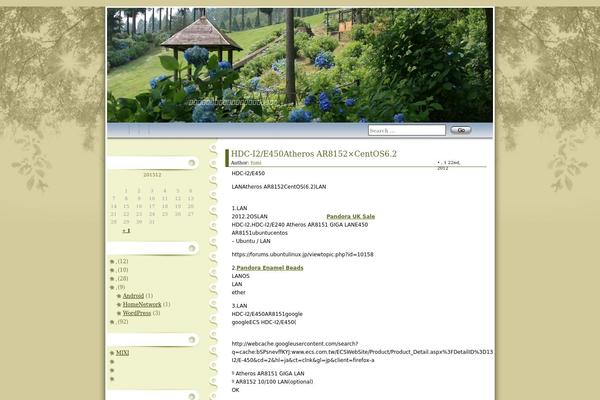Go to previous month via « 1 link
The image size is (600, 400).
click(x=126, y=230)
